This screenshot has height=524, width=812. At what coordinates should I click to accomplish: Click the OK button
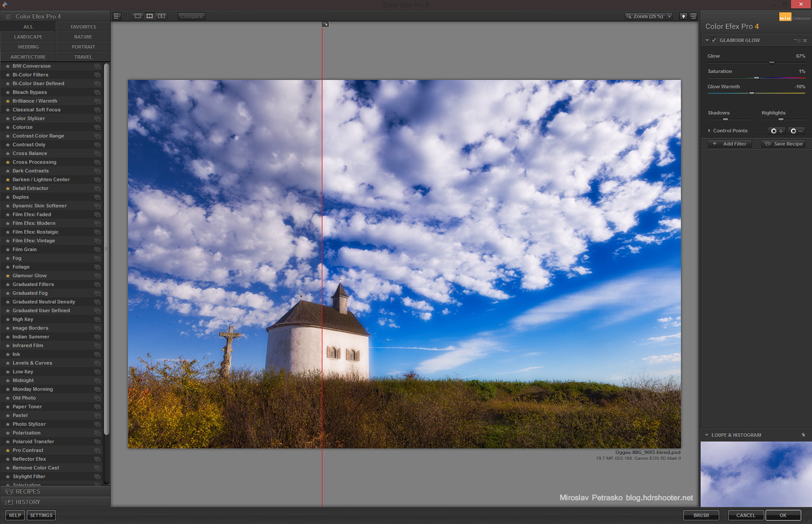point(783,515)
